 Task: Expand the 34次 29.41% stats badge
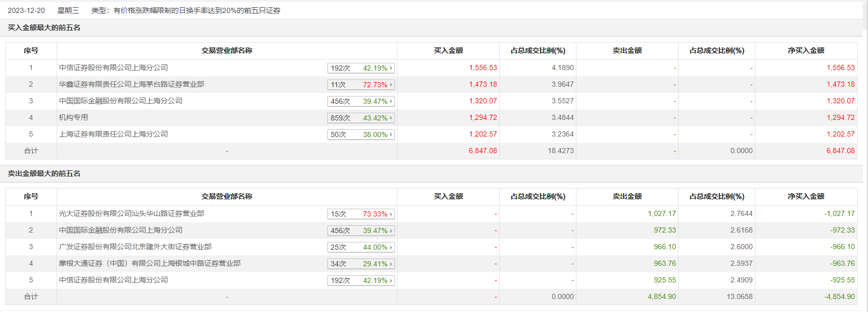(361, 264)
